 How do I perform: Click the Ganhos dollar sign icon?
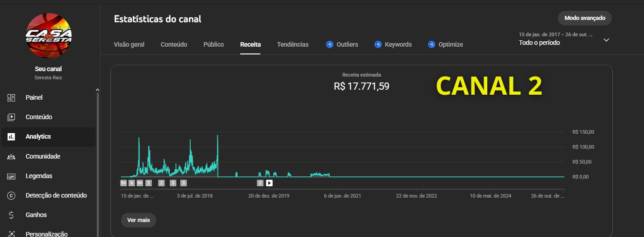(x=11, y=215)
